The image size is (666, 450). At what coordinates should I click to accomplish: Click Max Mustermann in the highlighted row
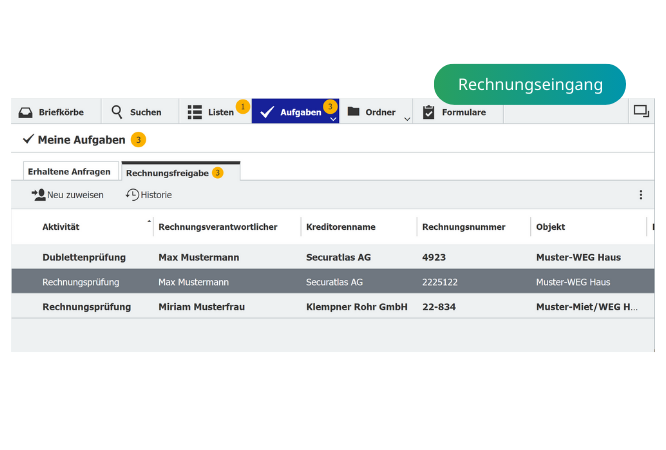[193, 282]
